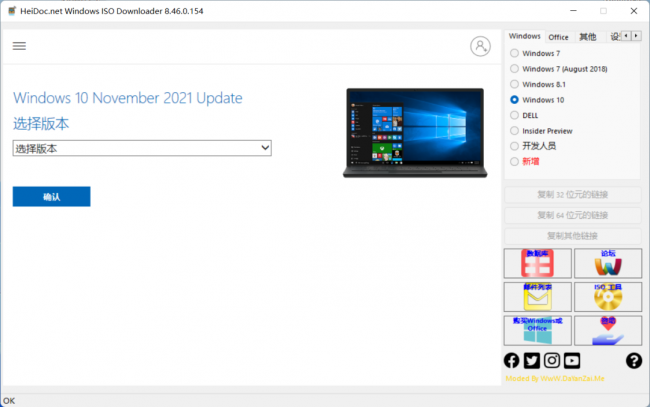Switch to the 其他 tab

[587, 37]
